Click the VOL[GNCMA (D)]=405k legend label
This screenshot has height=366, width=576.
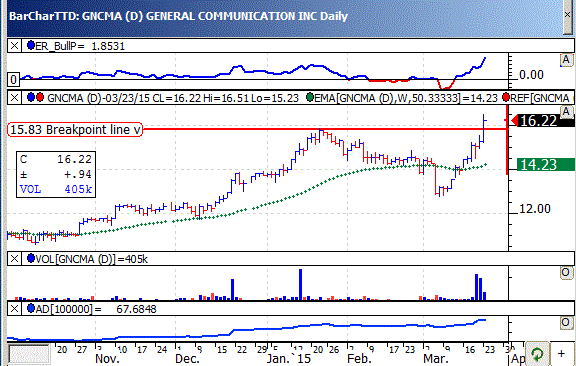[92, 259]
